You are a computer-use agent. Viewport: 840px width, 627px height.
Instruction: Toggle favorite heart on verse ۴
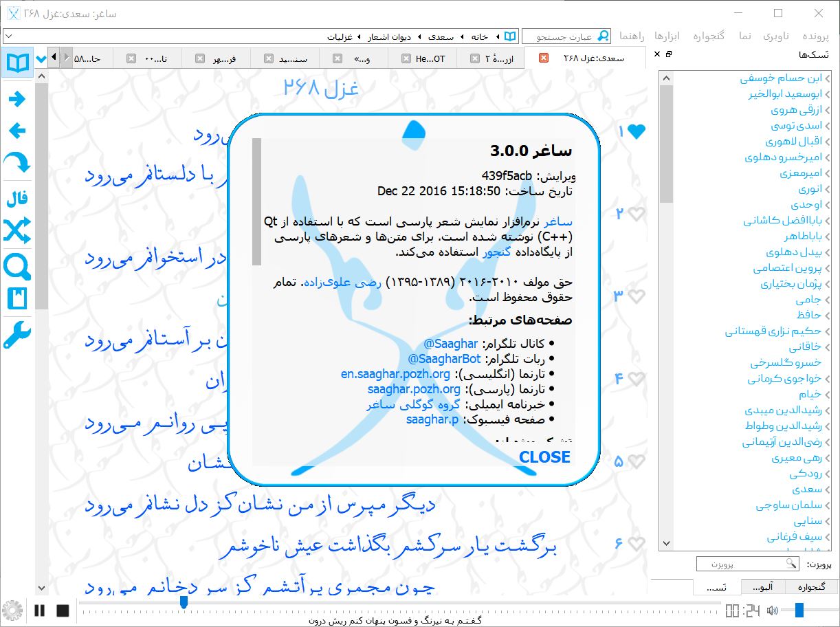pos(637,379)
